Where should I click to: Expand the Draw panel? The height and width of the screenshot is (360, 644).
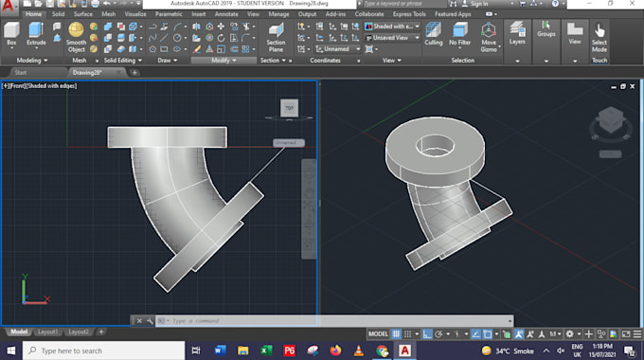(x=168, y=61)
